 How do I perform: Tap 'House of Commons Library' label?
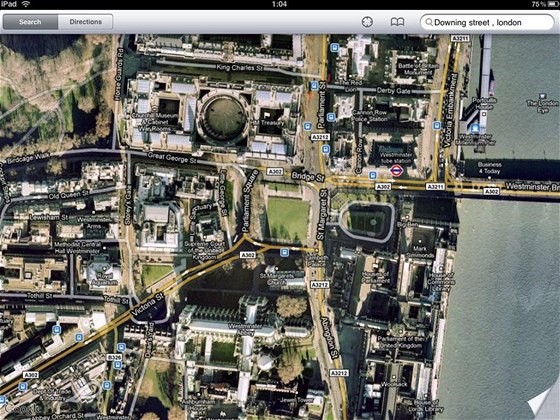click(441, 281)
